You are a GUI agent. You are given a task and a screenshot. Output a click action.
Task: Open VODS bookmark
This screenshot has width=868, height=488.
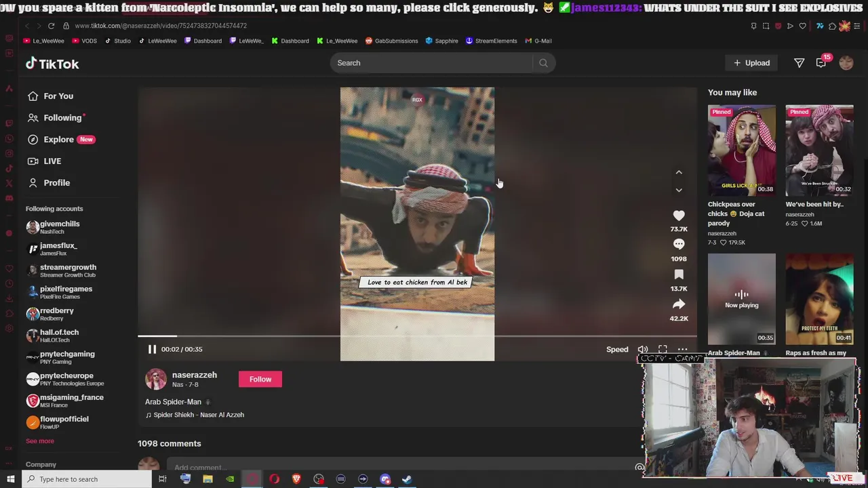[x=85, y=41]
